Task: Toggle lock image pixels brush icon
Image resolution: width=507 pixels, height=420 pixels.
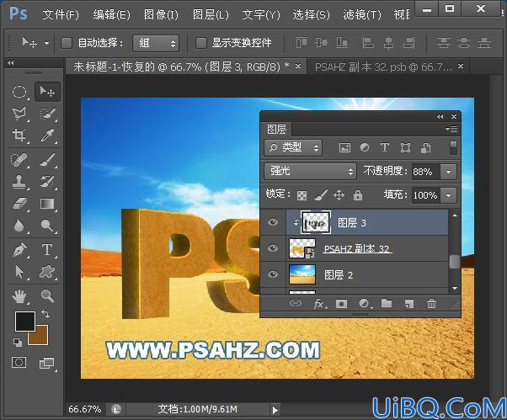Action: pyautogui.click(x=321, y=194)
